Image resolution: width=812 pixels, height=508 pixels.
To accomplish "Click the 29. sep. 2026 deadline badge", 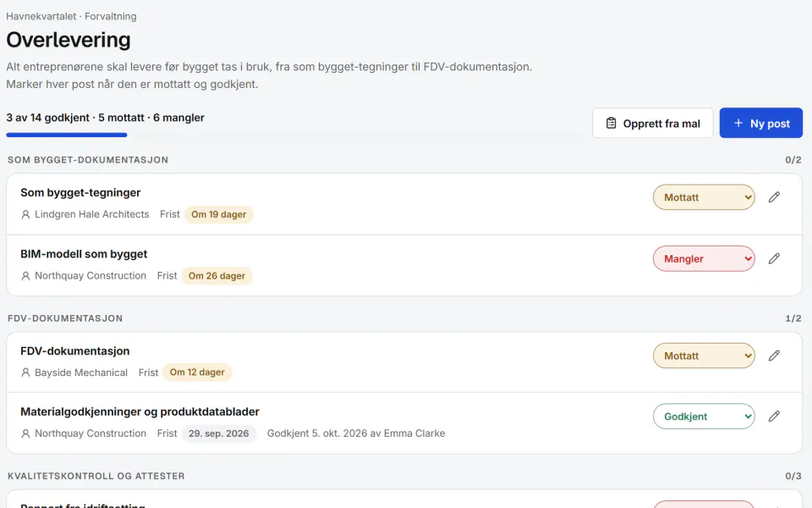I will (x=218, y=433).
